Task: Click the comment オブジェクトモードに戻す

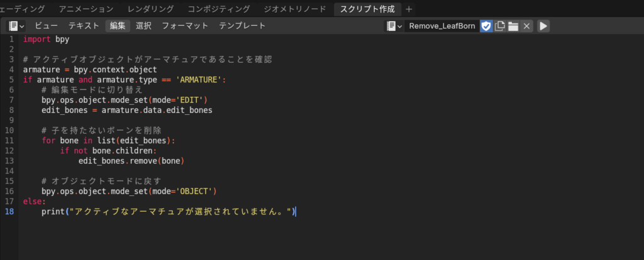Action: [101, 181]
